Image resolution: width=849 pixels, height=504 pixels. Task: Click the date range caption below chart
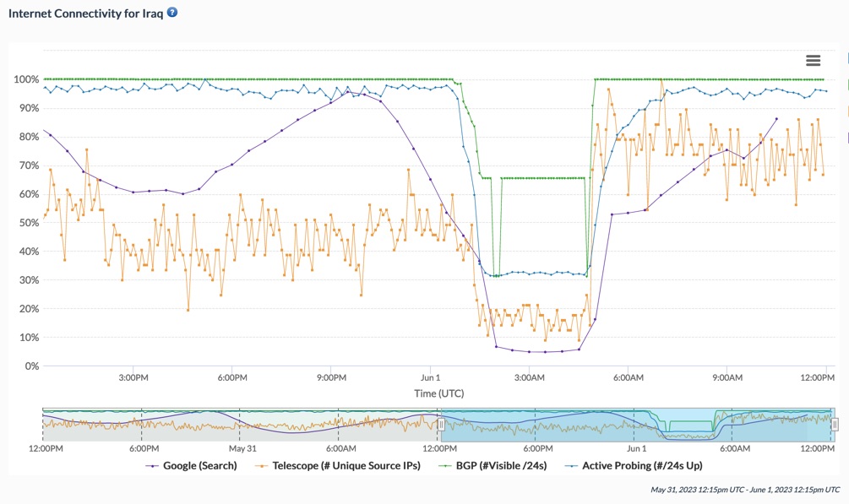pos(745,490)
